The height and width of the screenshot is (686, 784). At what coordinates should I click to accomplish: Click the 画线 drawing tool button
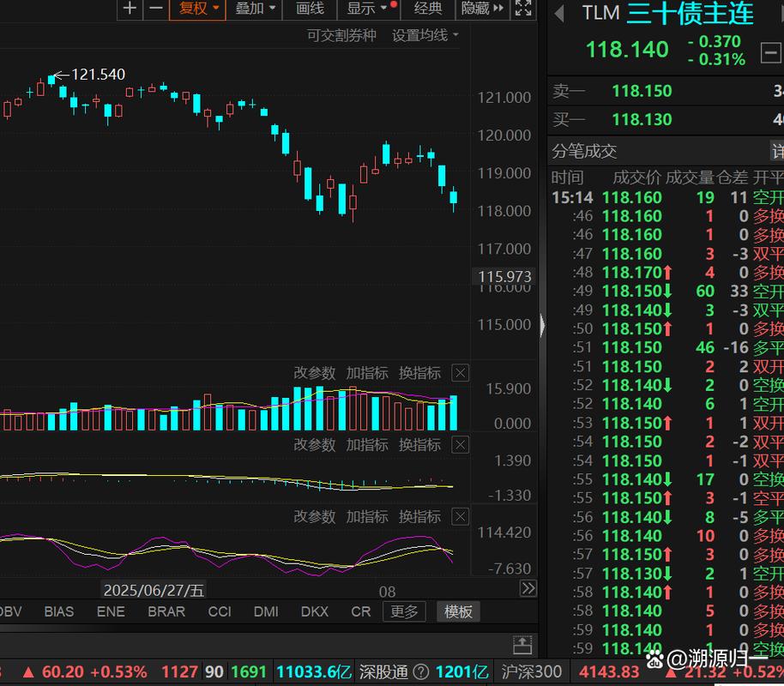coord(310,9)
